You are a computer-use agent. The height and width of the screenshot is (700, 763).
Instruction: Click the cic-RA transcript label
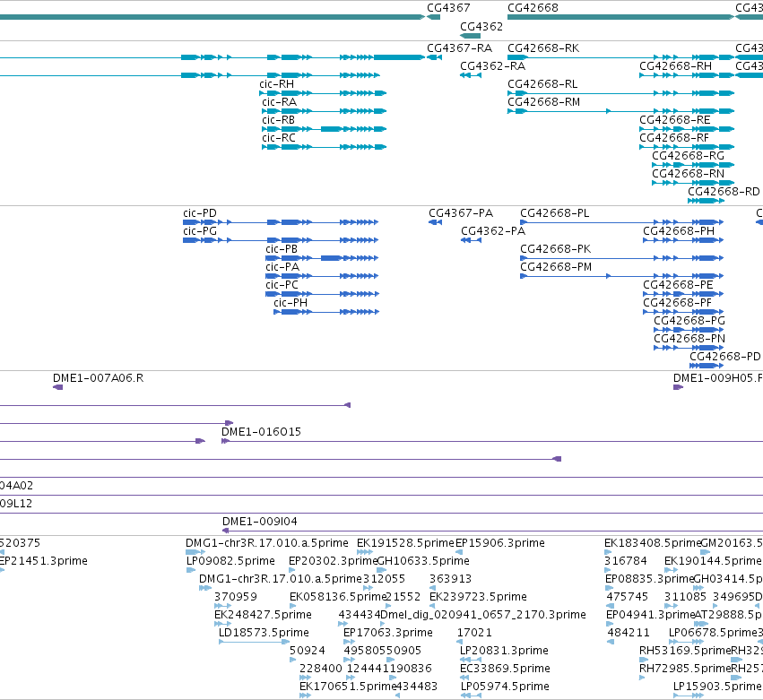(x=280, y=102)
